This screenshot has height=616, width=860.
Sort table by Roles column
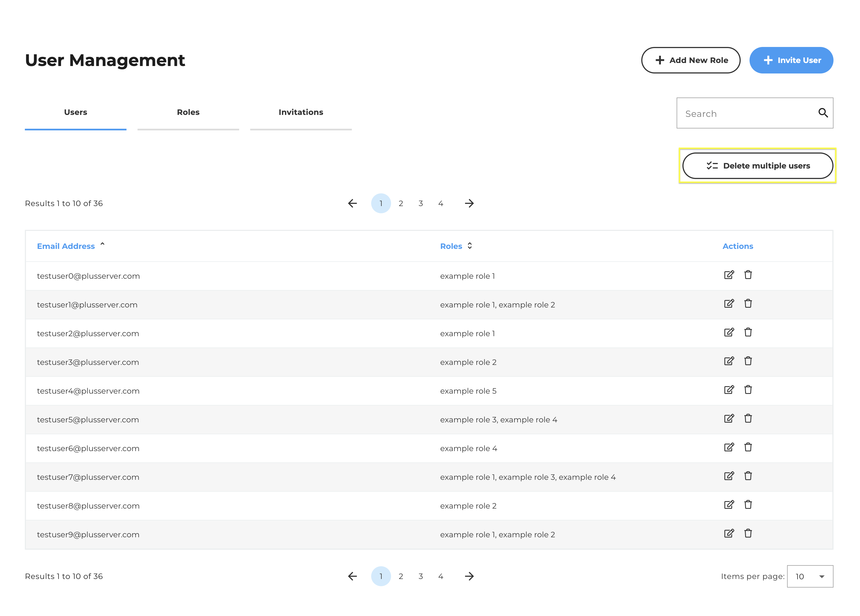(x=456, y=246)
